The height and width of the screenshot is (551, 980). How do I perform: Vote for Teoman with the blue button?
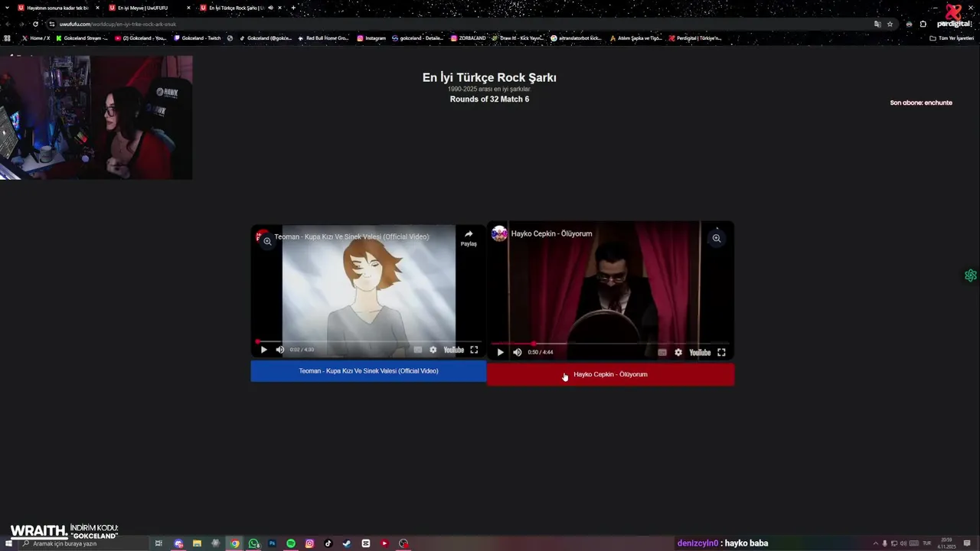pyautogui.click(x=368, y=371)
